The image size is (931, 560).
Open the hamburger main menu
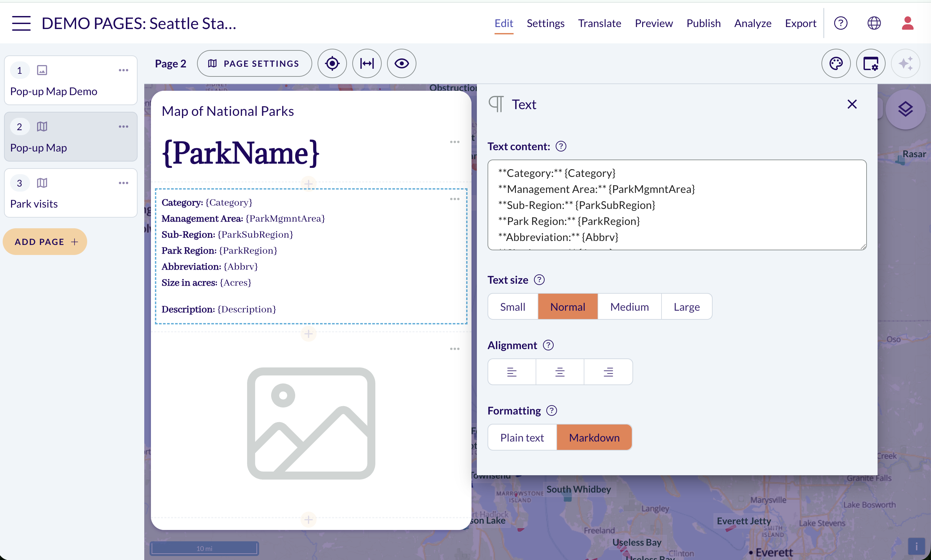tap(21, 23)
